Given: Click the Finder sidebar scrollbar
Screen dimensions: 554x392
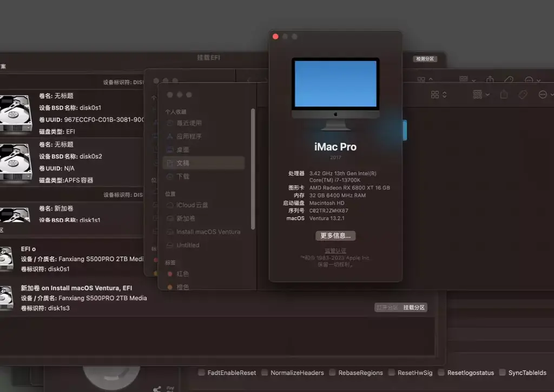Looking at the screenshot, I should [253, 169].
